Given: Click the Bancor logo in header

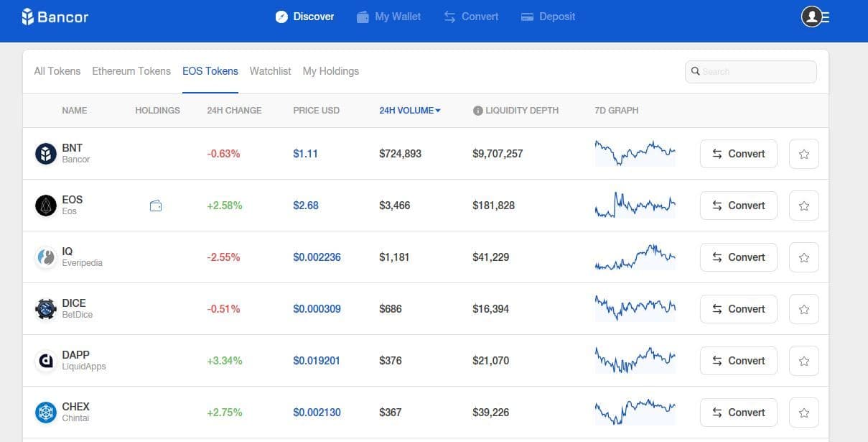Looking at the screenshot, I should pos(55,17).
